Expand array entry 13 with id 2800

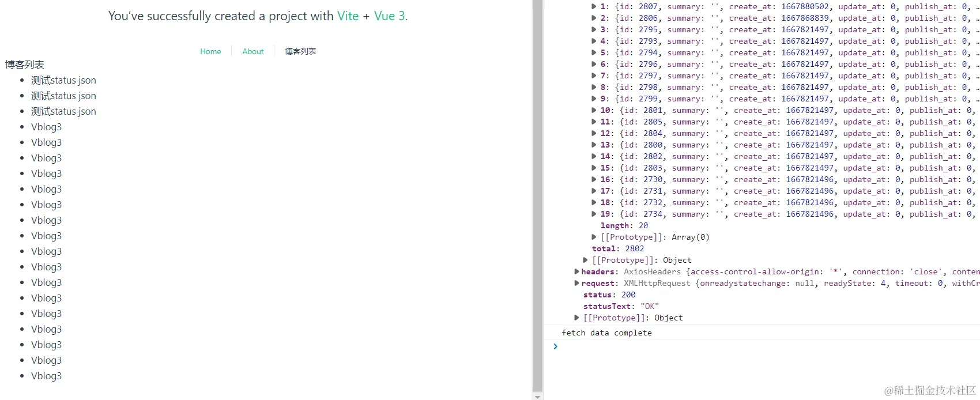pyautogui.click(x=594, y=145)
